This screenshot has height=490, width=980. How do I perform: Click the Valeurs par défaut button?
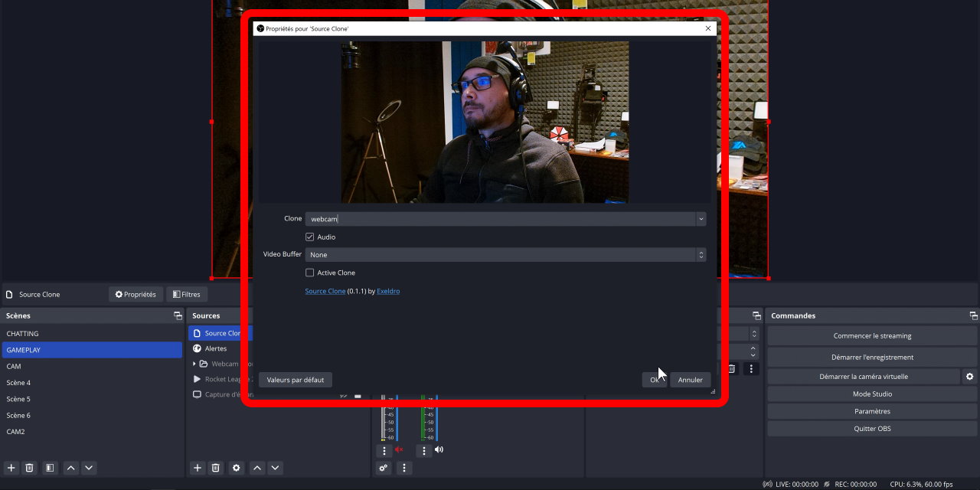[x=295, y=380]
